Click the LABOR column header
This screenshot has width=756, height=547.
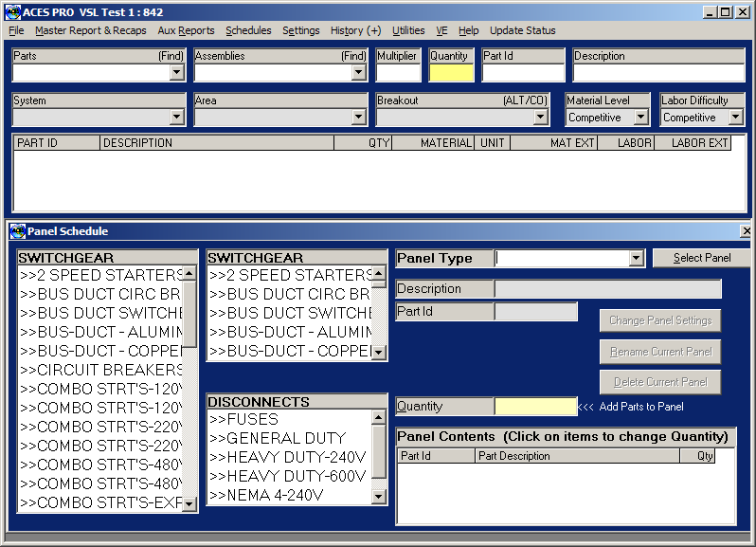pos(626,143)
